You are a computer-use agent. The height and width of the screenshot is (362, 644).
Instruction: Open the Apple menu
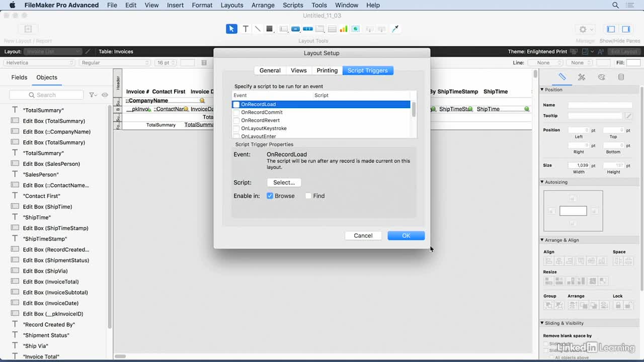[x=13, y=5]
